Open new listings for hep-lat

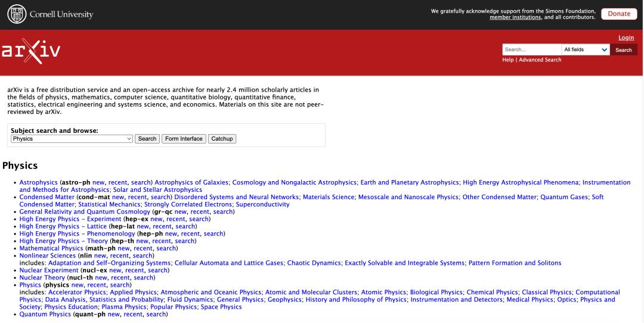tap(143, 226)
